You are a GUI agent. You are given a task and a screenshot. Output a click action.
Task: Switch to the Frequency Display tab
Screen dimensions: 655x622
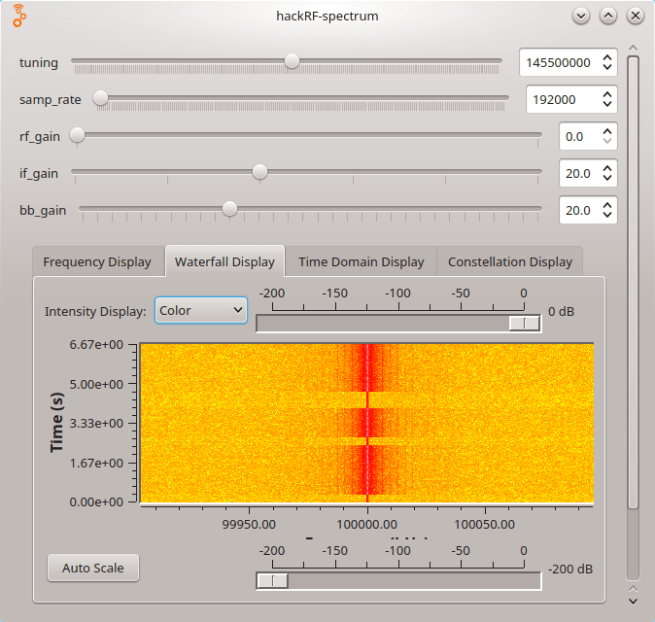[97, 262]
